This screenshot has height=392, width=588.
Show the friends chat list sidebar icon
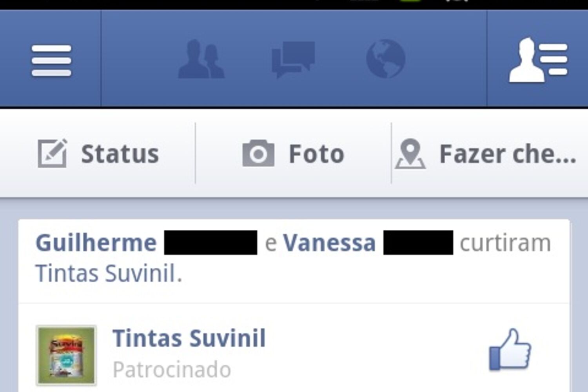[538, 60]
